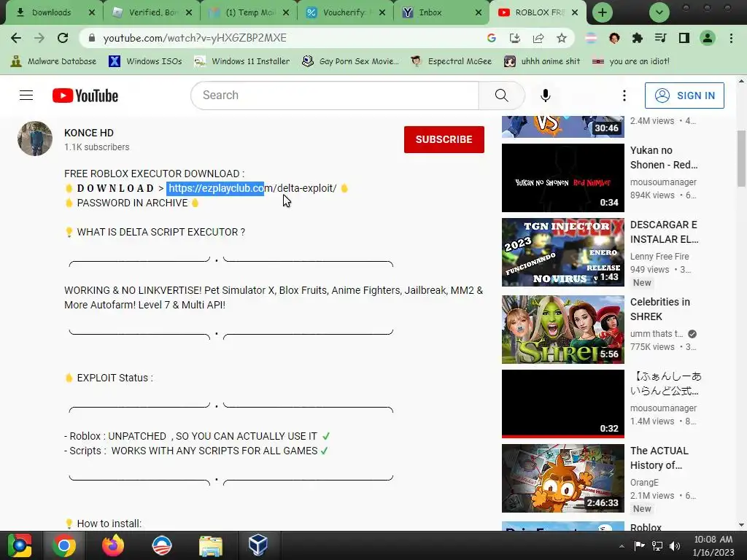Start voice search with microphone icon
Image resolution: width=747 pixels, height=560 pixels.
[x=546, y=96]
